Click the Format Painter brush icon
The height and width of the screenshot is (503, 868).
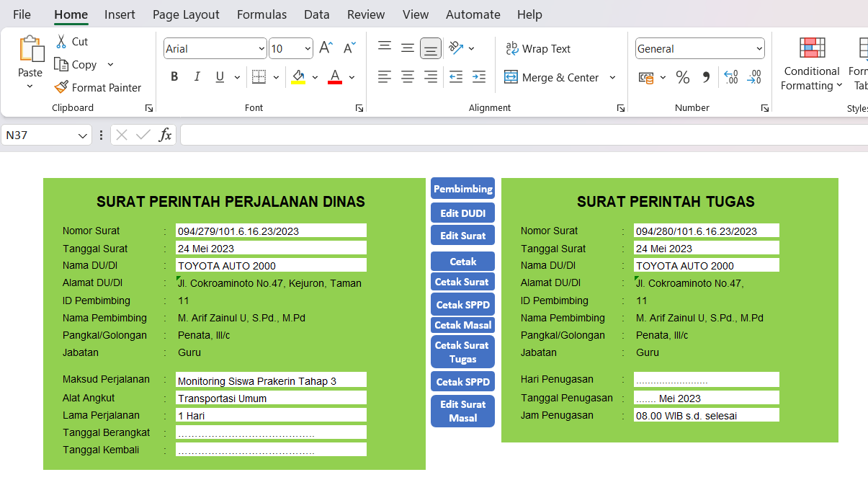(x=61, y=87)
